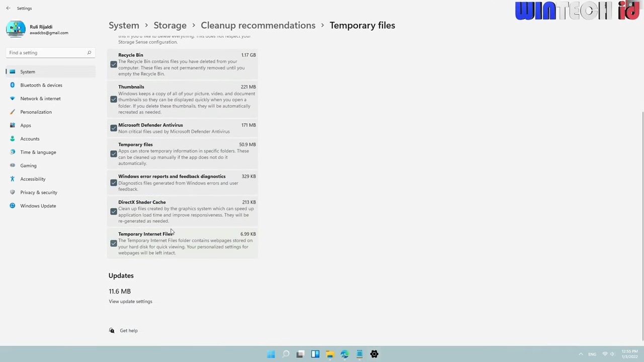The image size is (644, 362).
Task: Click the Privacy & security shield icon
Action: 13,192
